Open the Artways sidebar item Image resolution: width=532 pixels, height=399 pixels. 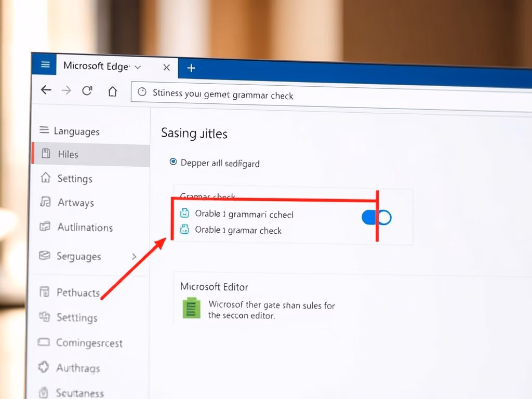[76, 203]
